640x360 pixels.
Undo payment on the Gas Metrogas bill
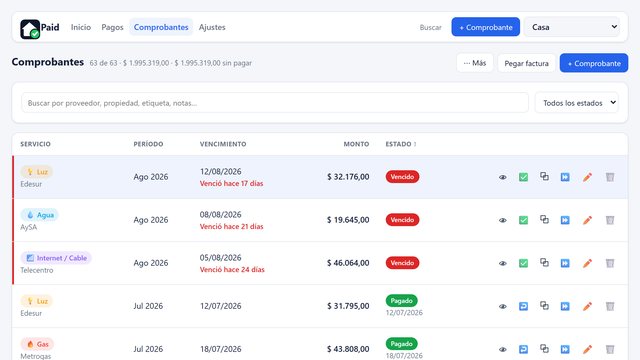pos(523,349)
